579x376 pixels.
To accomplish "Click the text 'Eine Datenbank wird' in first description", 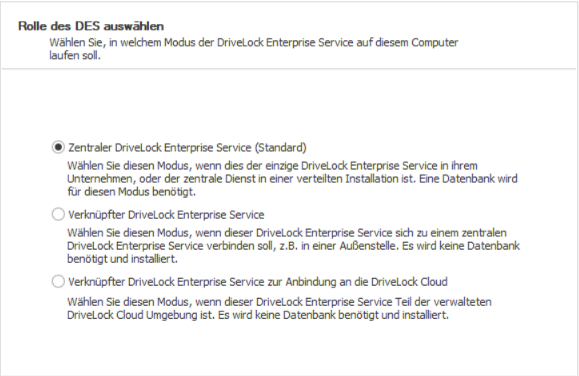I will point(468,179).
